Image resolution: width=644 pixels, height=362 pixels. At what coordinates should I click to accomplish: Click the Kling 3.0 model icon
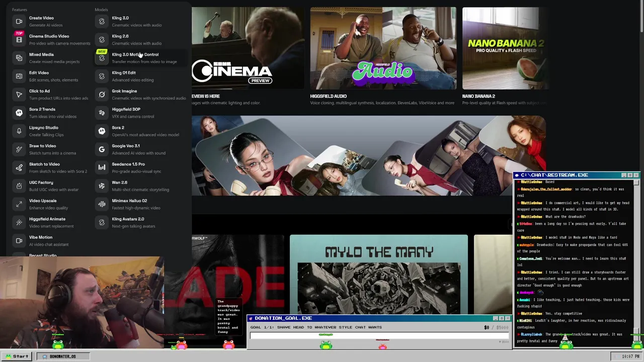point(102,21)
